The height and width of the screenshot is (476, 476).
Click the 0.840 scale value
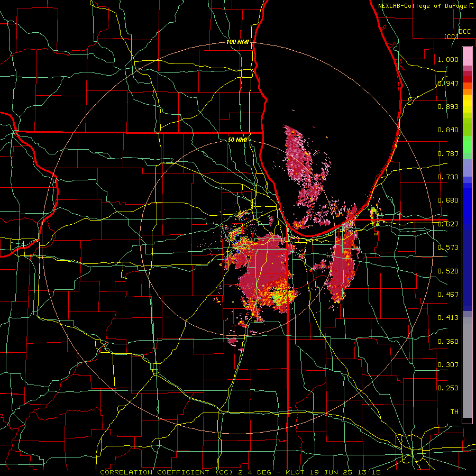point(448,130)
